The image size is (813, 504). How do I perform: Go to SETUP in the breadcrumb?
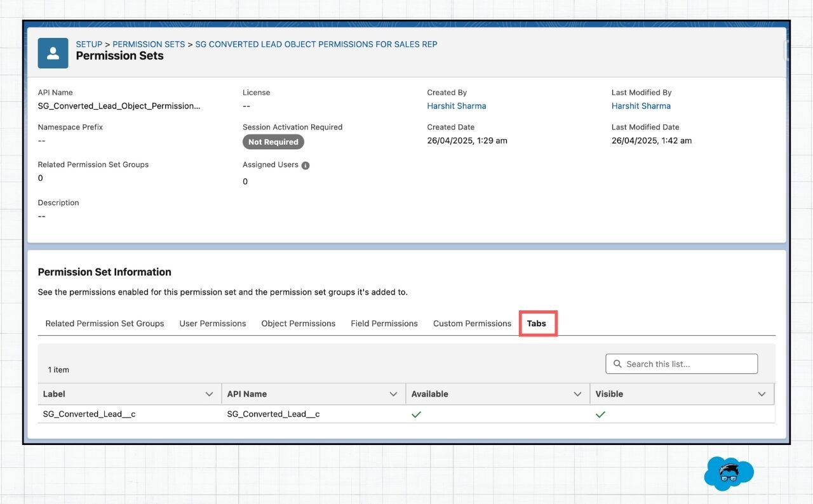click(x=89, y=44)
